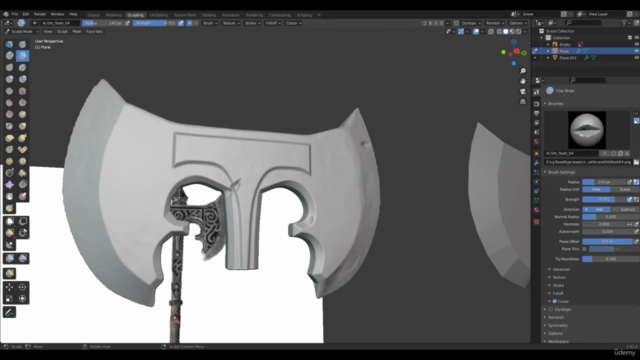Set Radius Unit to View

596,189
